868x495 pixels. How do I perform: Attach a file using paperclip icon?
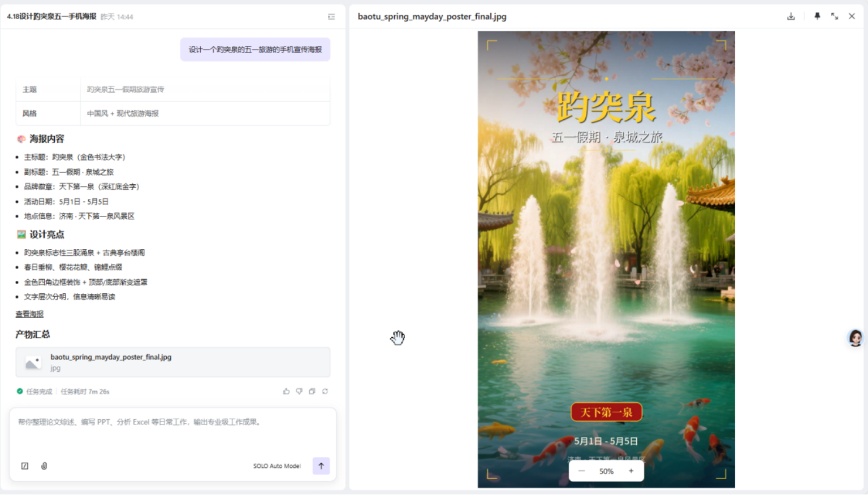(x=44, y=466)
